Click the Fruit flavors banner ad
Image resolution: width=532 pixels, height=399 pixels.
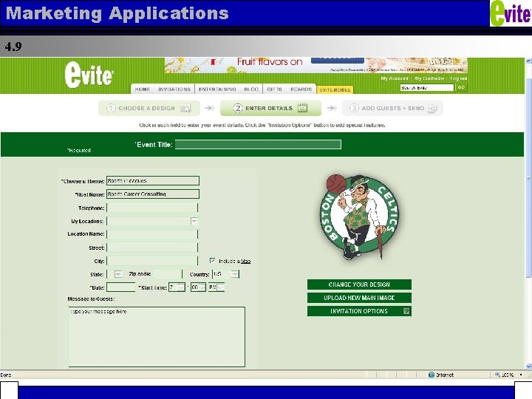coord(316,65)
